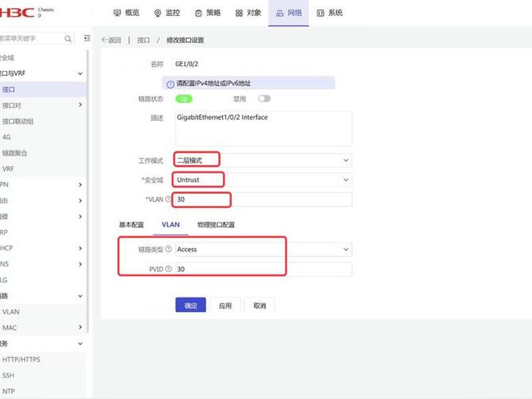Open the 策略 top menu
The height and width of the screenshot is (399, 532).
click(207, 13)
